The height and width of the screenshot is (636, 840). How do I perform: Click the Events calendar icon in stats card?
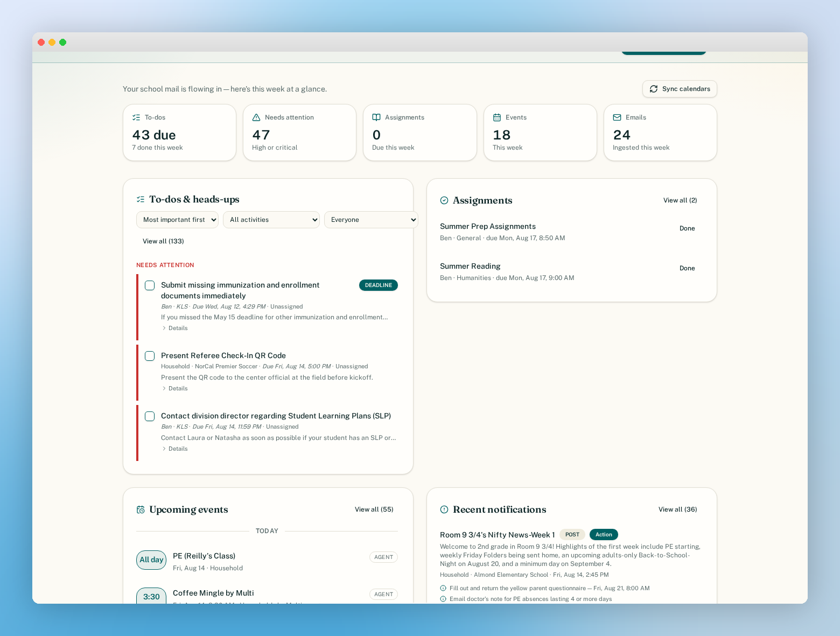coord(497,117)
